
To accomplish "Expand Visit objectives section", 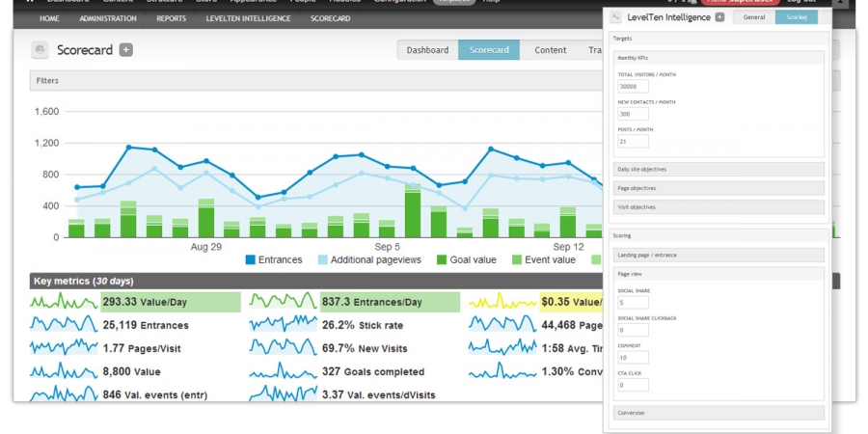I will [x=719, y=207].
